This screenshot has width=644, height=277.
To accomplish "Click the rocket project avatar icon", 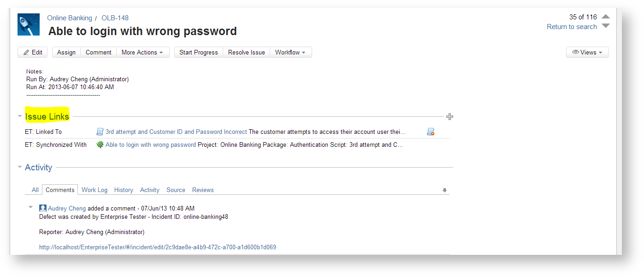I will click(x=29, y=24).
